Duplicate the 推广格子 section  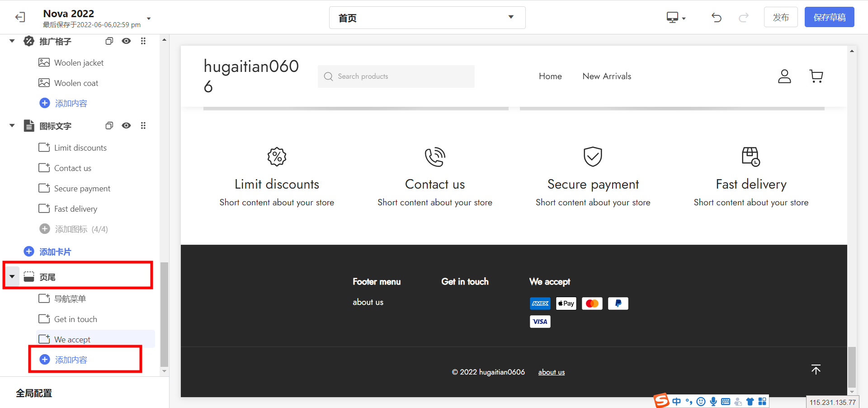[x=109, y=41]
